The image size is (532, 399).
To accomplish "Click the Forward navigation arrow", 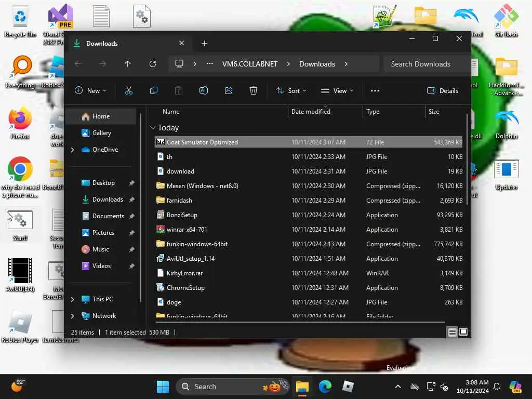I will pyautogui.click(x=103, y=64).
